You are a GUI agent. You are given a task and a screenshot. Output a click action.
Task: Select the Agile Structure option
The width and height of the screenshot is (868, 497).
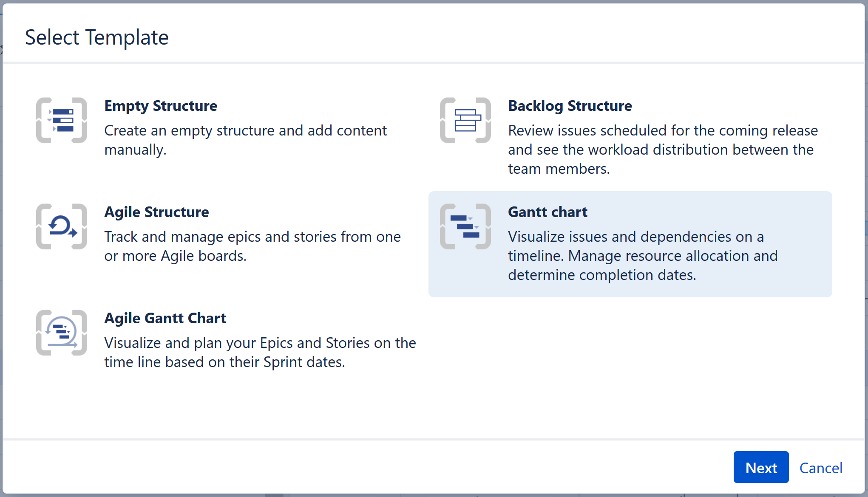click(x=213, y=234)
